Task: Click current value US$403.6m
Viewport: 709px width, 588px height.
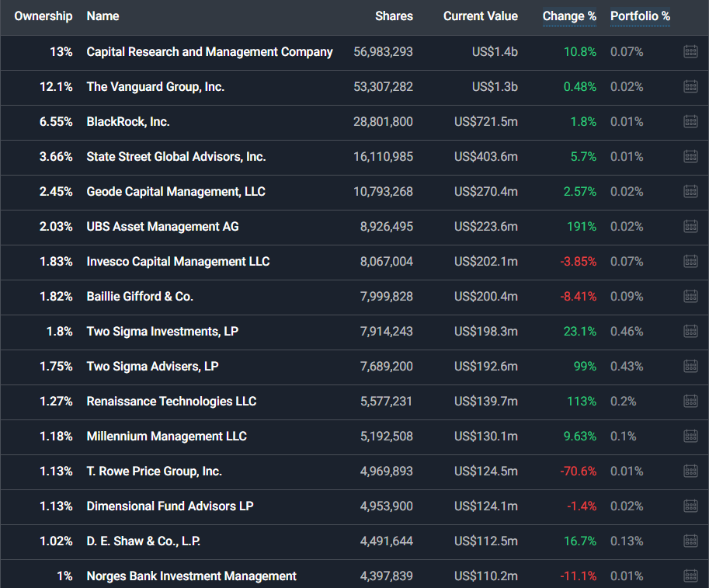Action: click(486, 156)
